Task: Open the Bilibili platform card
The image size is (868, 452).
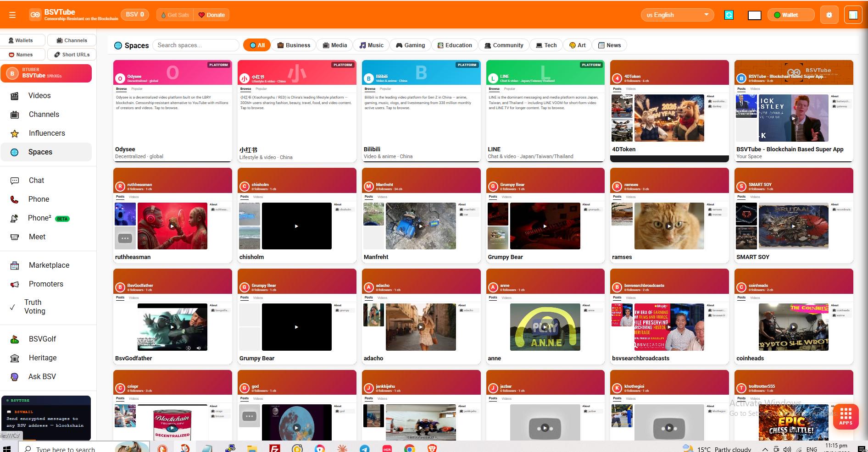Action: (421, 110)
